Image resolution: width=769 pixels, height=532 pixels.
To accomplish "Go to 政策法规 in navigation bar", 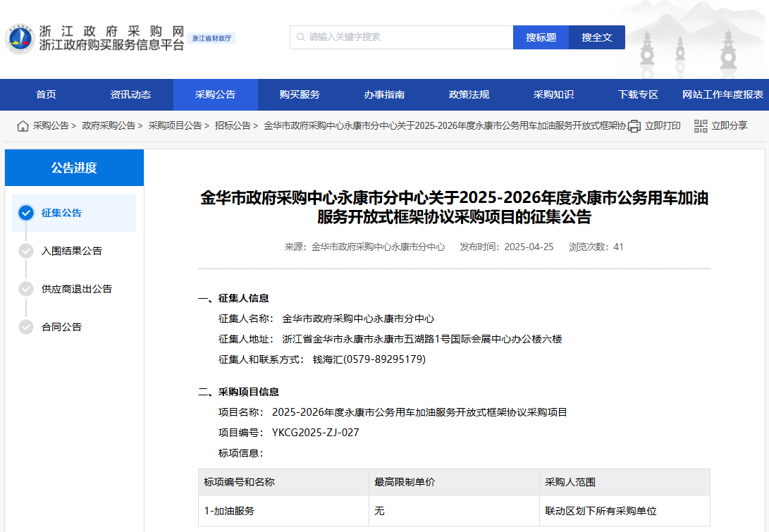I will point(469,94).
